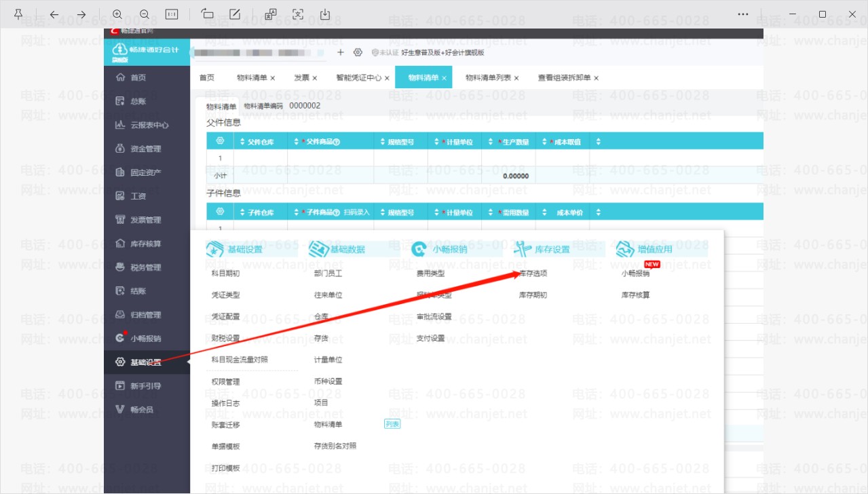Click the rotate image icon
Viewport: 868px width, 494px height.
208,14
